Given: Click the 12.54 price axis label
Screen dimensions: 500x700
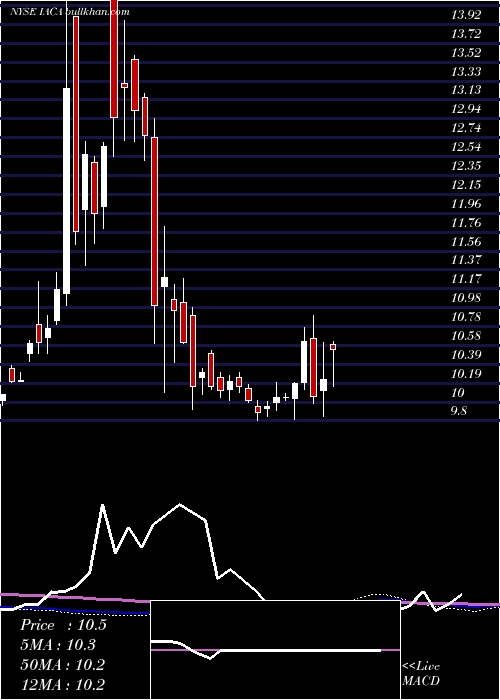Looking at the screenshot, I should pos(466,147).
